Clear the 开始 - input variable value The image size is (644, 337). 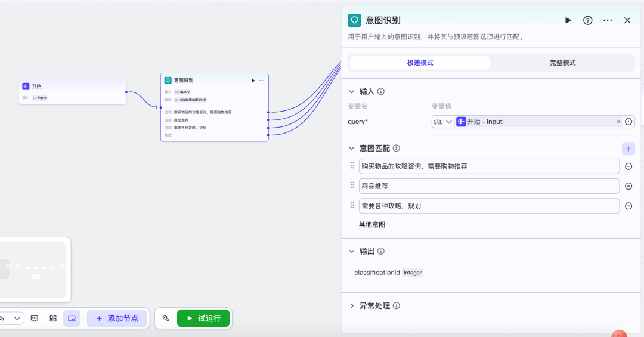click(x=618, y=122)
